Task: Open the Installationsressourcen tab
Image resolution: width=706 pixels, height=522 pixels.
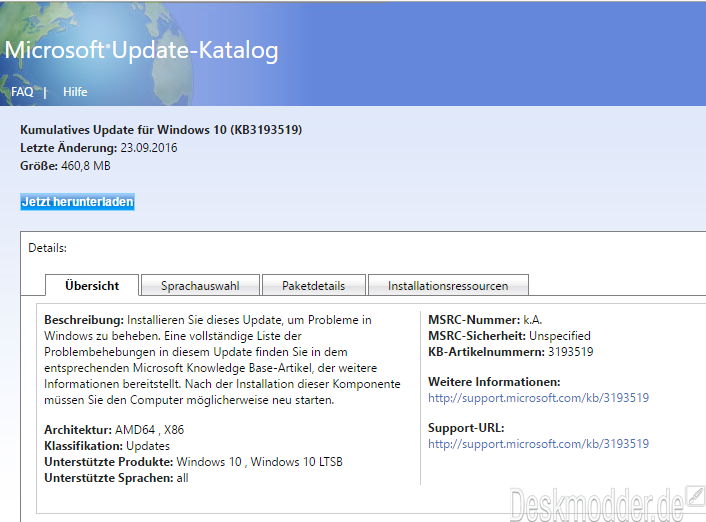Action: (x=448, y=286)
